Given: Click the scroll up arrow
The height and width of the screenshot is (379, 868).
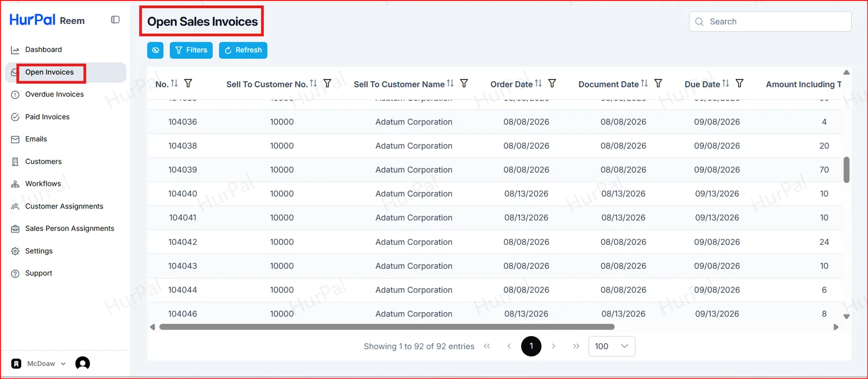Looking at the screenshot, I should click(x=846, y=72).
